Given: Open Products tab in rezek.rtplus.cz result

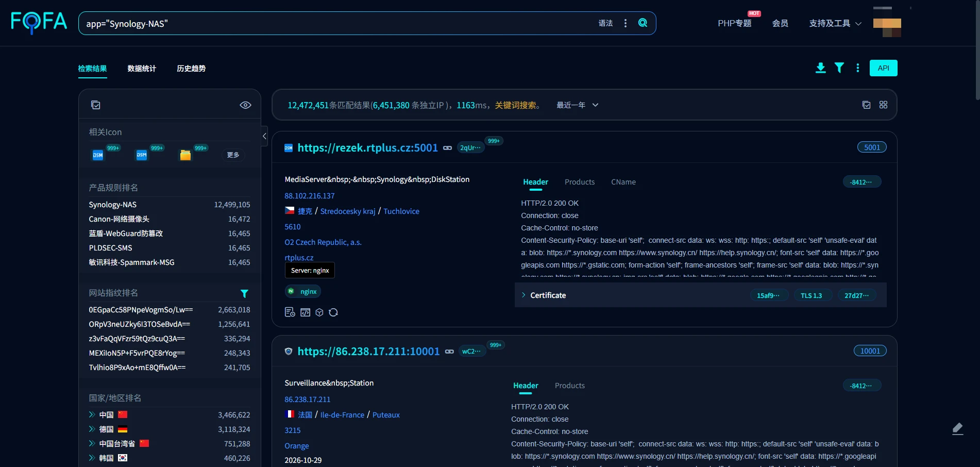Looking at the screenshot, I should pos(580,182).
